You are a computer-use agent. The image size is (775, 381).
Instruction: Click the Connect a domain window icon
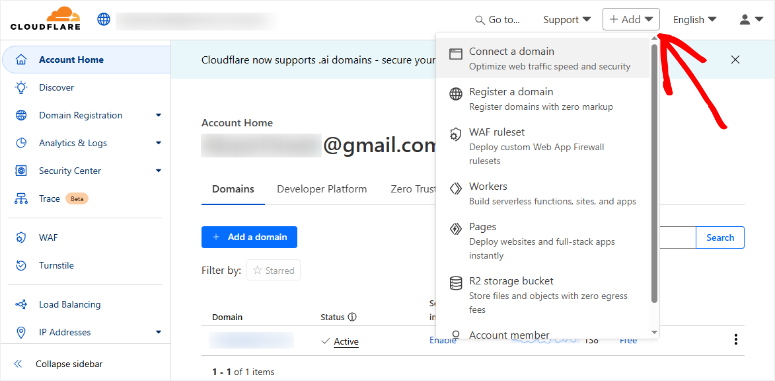455,53
